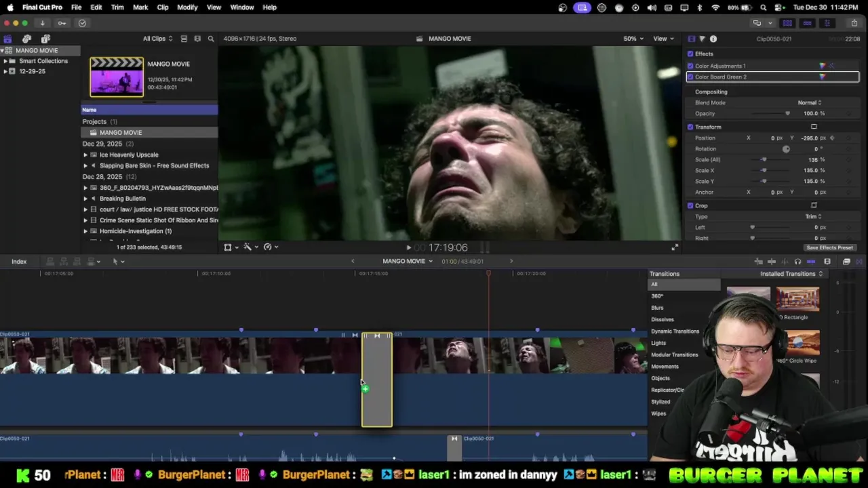868x488 pixels.
Task: Open the Info inspector icon
Action: pyautogui.click(x=713, y=39)
